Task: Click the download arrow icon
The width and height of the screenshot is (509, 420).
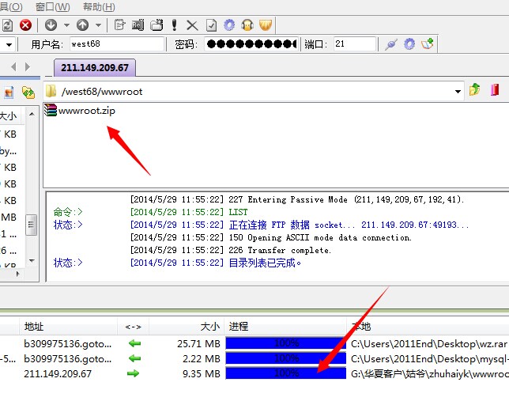Action: 51,25
